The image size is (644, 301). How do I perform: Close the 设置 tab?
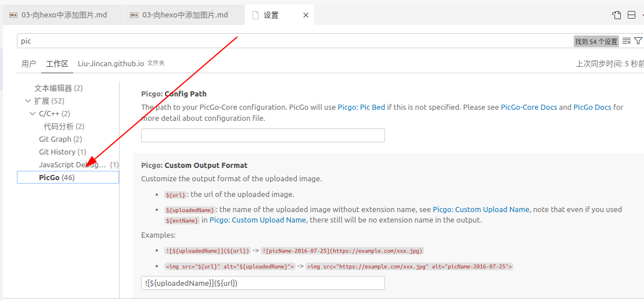(305, 15)
